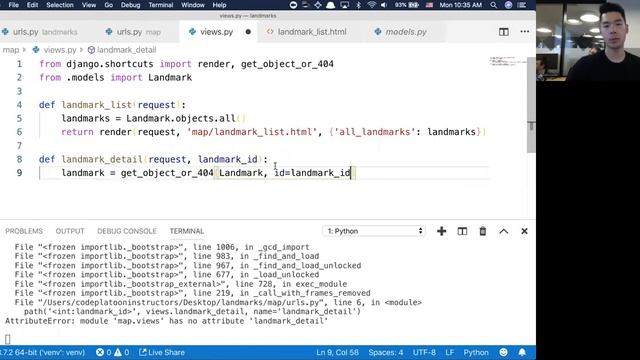Screen dimensions: 640x360
Task: Click the editor vertical scrollbar
Action: (531, 105)
